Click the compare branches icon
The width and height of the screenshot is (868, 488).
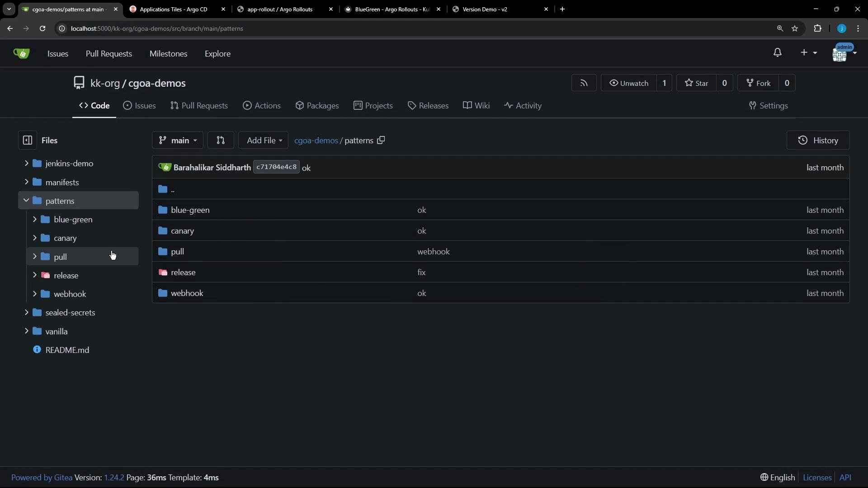tap(221, 141)
